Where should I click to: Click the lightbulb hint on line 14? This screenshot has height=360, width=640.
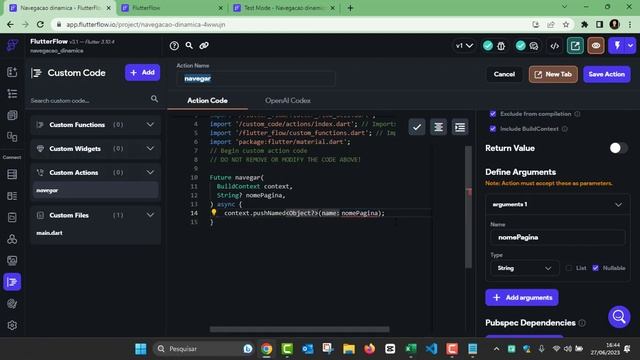pyautogui.click(x=213, y=213)
